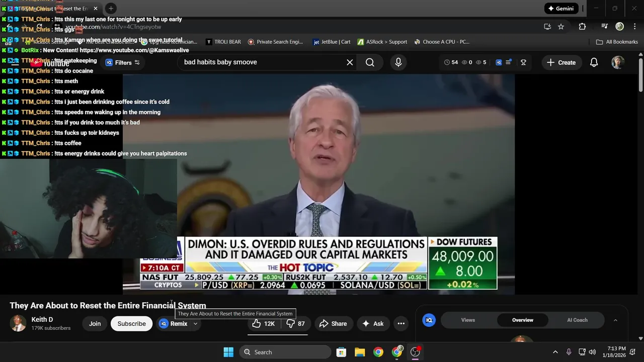This screenshot has width=644, height=362.
Task: Open YouTube notifications bell
Action: [594, 62]
